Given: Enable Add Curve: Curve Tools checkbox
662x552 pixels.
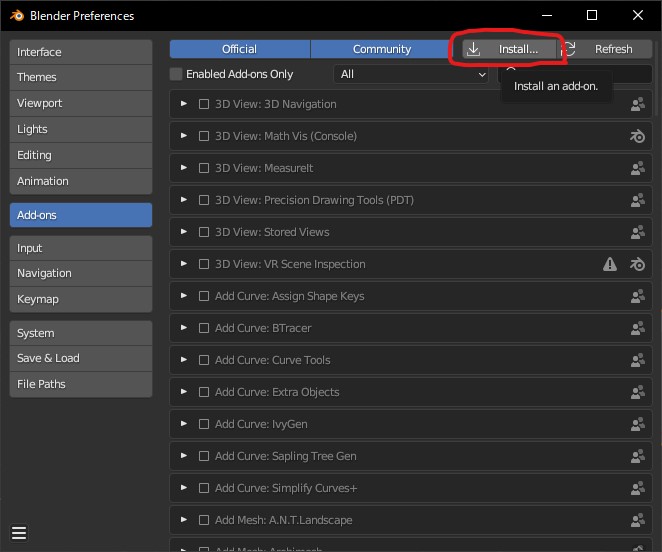Looking at the screenshot, I should coord(204,360).
